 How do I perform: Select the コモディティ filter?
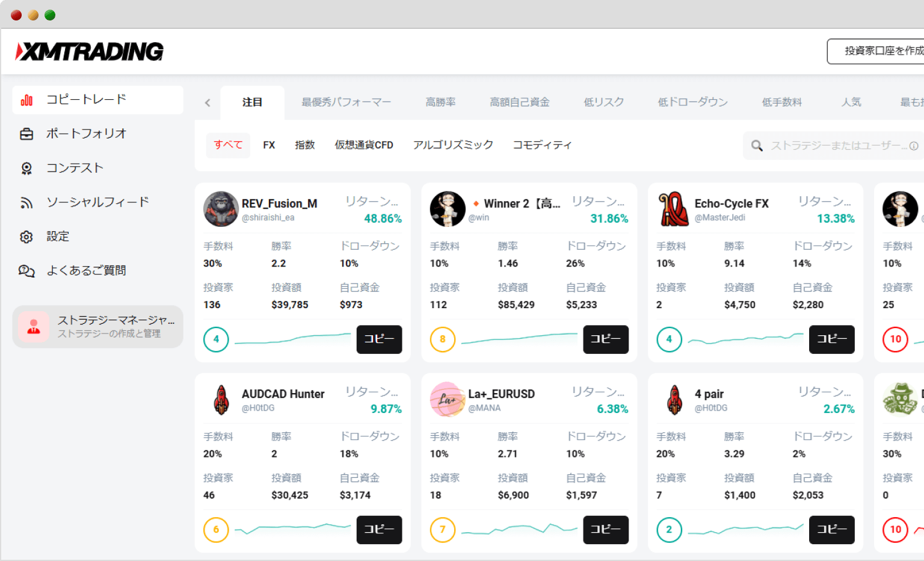(542, 146)
